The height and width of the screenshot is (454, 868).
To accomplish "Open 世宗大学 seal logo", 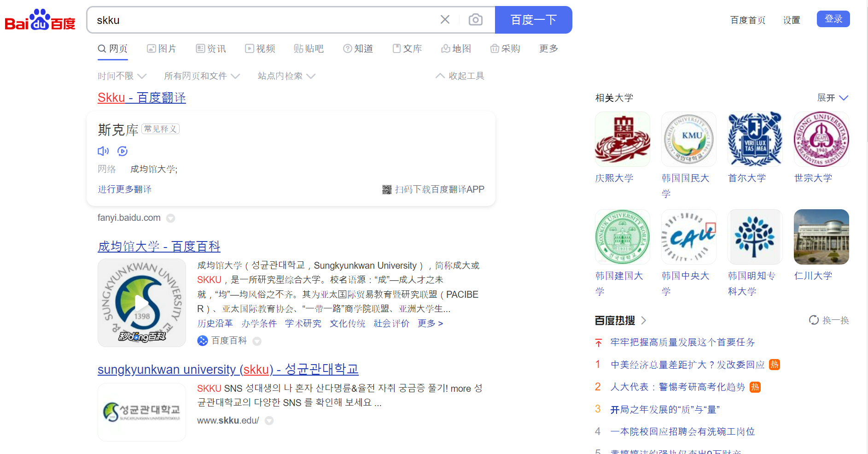I will (821, 139).
